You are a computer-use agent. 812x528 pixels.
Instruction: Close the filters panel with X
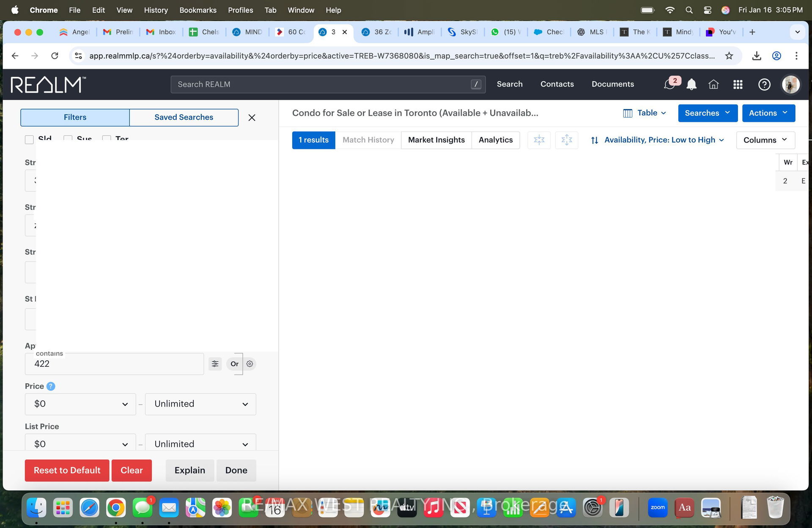point(252,118)
